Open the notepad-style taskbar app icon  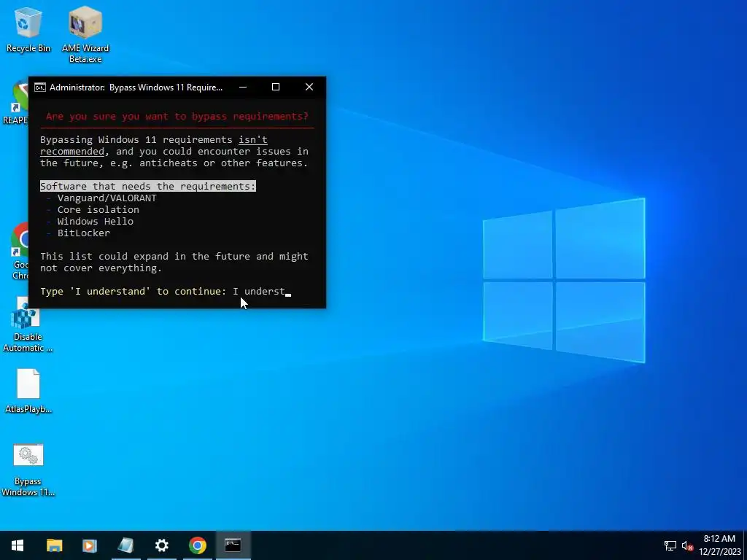pos(125,545)
